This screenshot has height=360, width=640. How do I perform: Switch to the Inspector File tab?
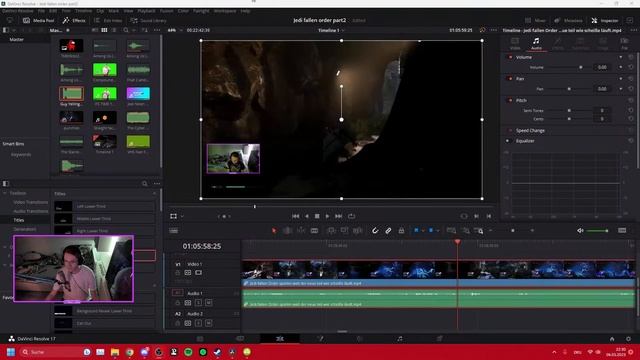(x=624, y=44)
